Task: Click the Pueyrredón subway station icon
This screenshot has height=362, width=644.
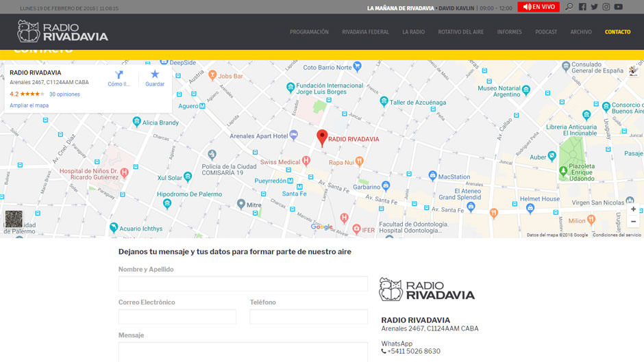Action: pos(290,181)
